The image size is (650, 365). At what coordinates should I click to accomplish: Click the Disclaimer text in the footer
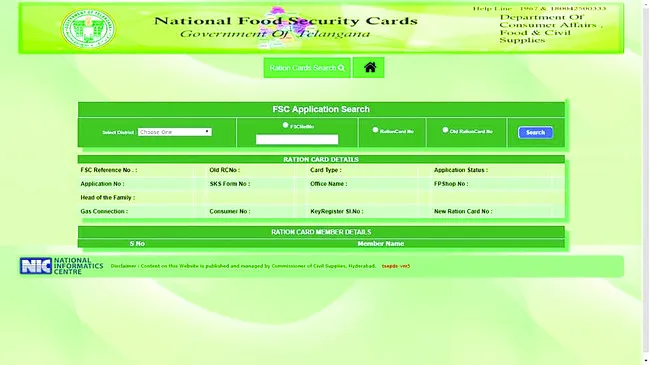pos(243,266)
